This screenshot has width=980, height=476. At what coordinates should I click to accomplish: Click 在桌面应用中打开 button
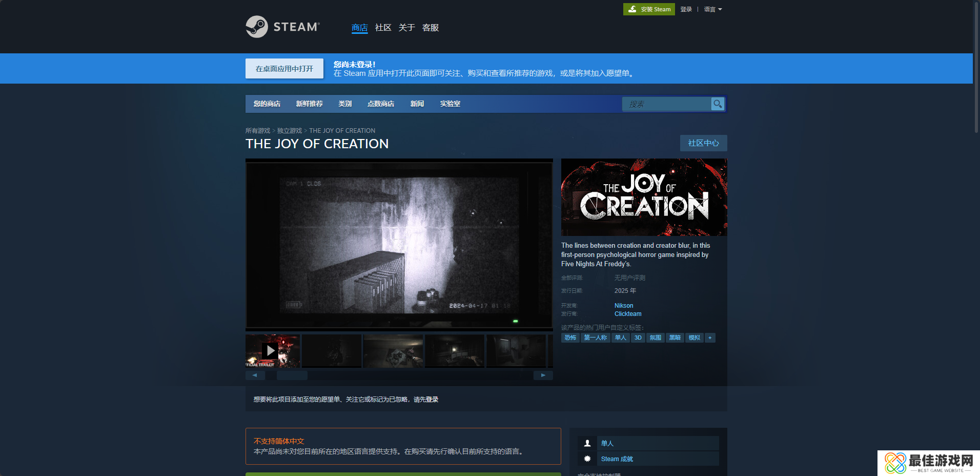click(x=284, y=69)
